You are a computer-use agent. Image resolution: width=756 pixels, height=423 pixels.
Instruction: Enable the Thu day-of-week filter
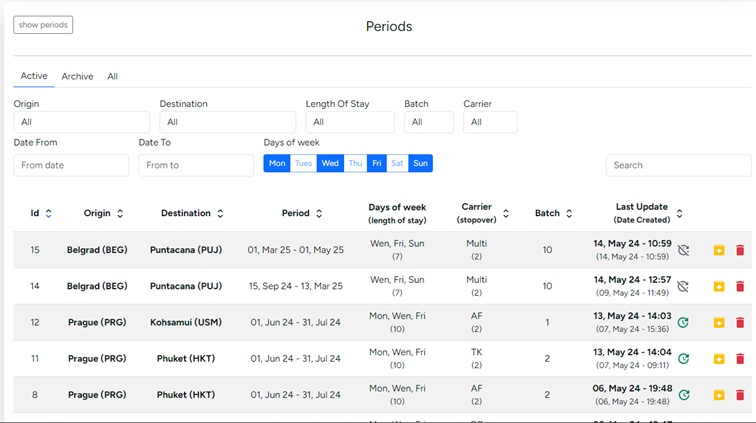click(355, 163)
